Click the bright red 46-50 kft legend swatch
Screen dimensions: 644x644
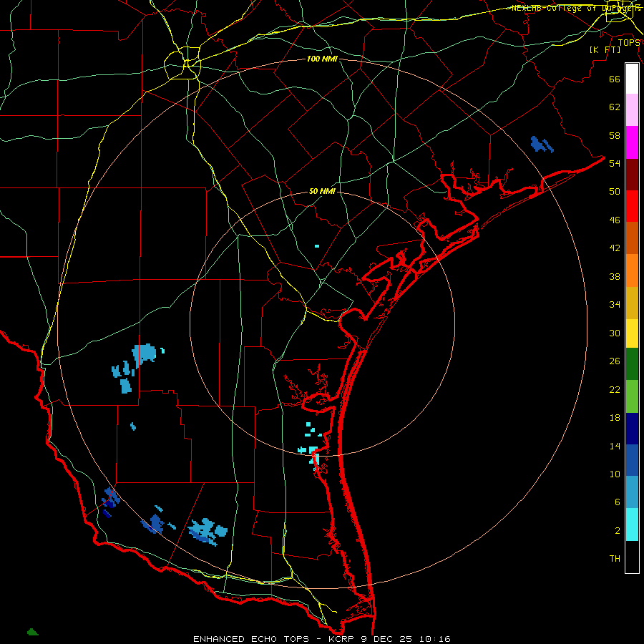(x=632, y=206)
